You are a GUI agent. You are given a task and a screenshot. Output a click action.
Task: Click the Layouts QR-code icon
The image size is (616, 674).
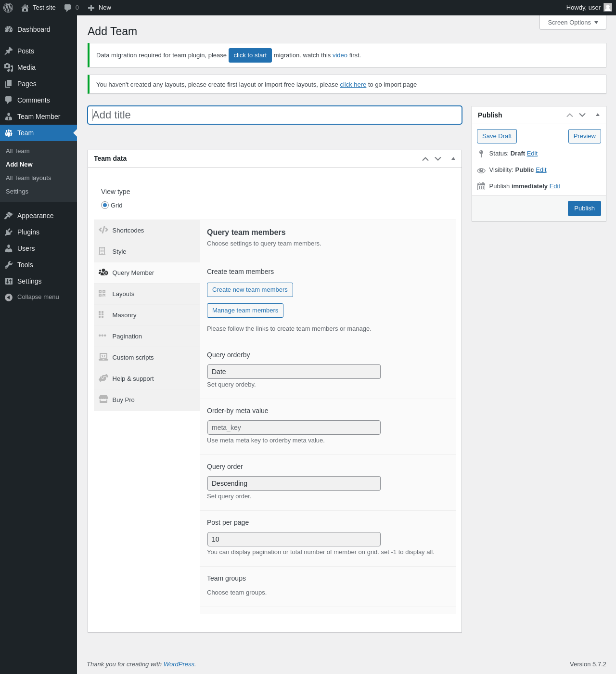click(102, 293)
